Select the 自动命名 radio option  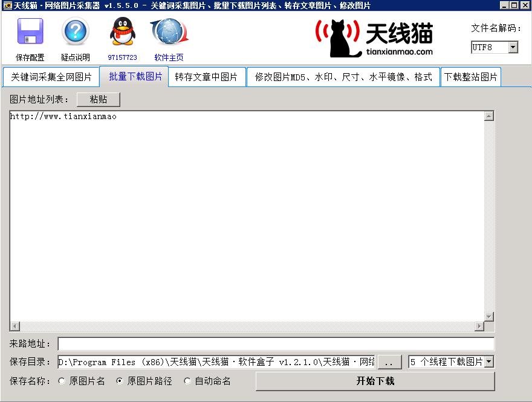tap(187, 381)
